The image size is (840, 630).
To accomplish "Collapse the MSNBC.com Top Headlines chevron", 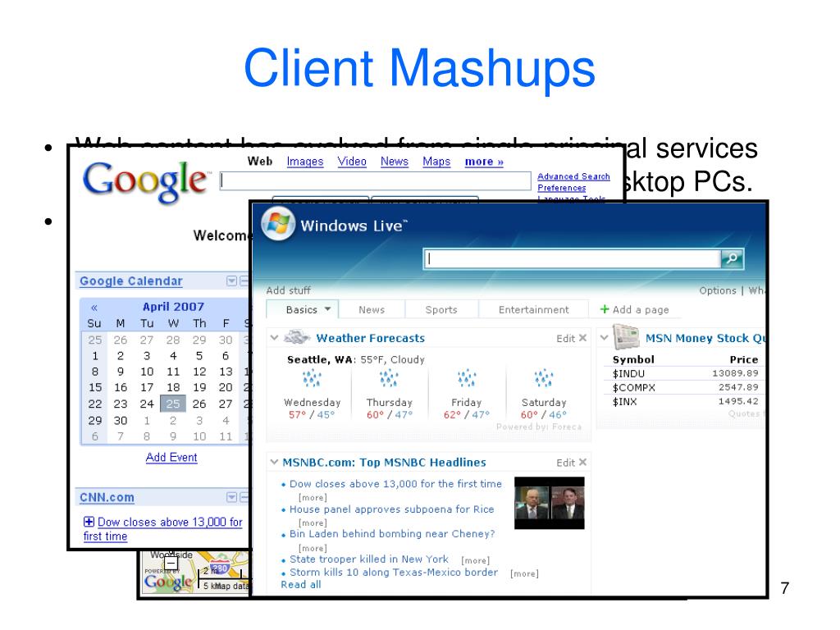I will pos(274,462).
